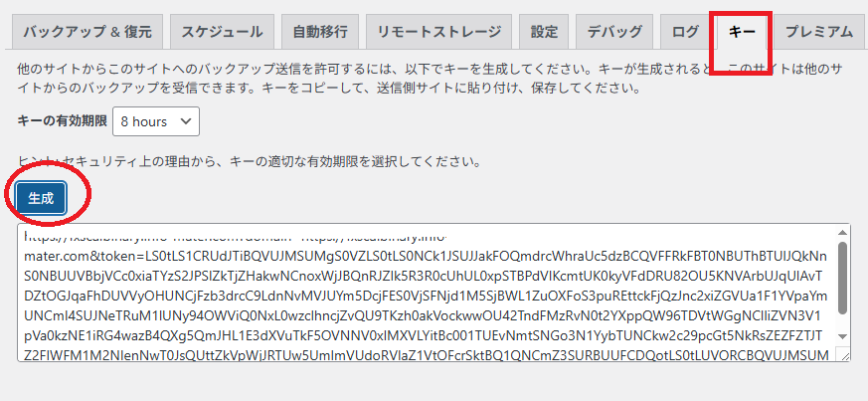
Task: Open the 設定 tab
Action: click(x=544, y=32)
